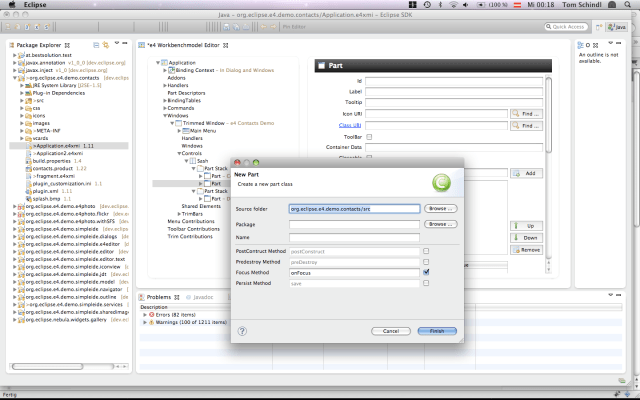This screenshot has width=640, height=400.
Task: Click the Link with Editor icon in Package Explorer
Action: [105, 46]
